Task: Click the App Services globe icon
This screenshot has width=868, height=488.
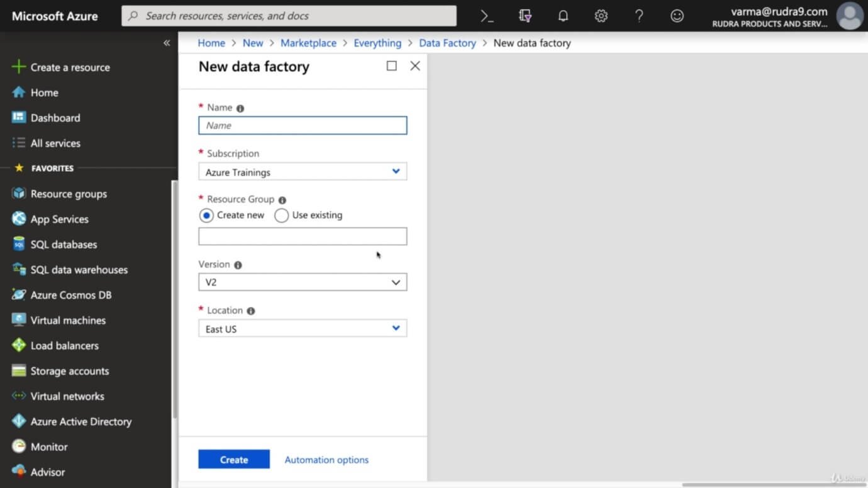Action: pyautogui.click(x=19, y=219)
